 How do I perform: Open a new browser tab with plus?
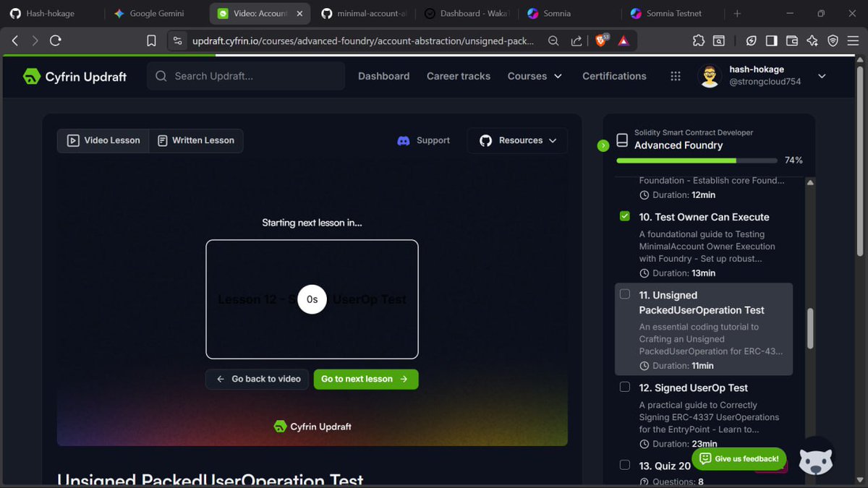pyautogui.click(x=737, y=14)
